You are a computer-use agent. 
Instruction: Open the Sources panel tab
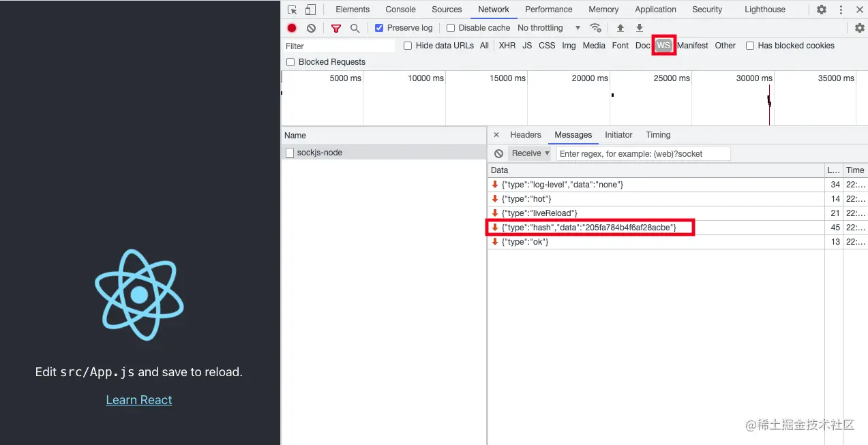[x=447, y=10]
